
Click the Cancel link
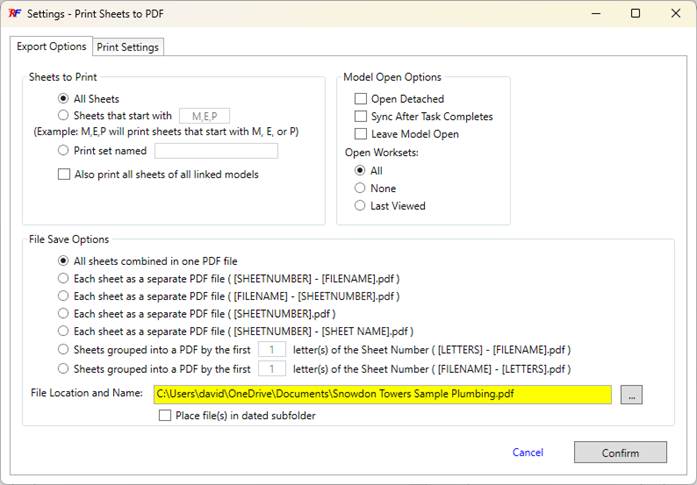[527, 453]
